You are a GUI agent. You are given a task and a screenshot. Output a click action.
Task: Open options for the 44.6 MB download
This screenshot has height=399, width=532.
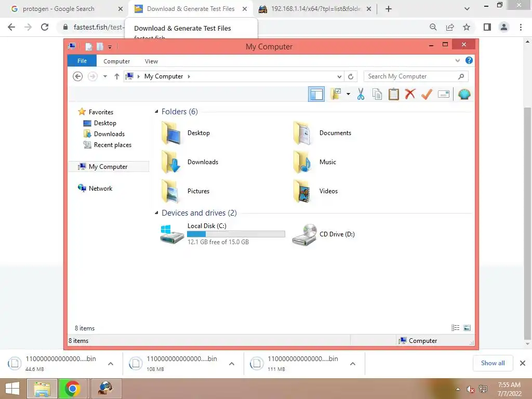click(111, 364)
